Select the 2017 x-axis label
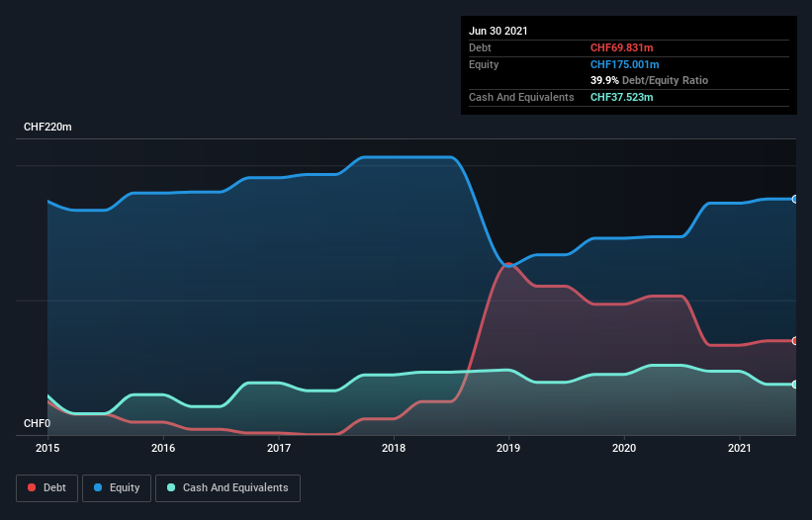 click(279, 448)
